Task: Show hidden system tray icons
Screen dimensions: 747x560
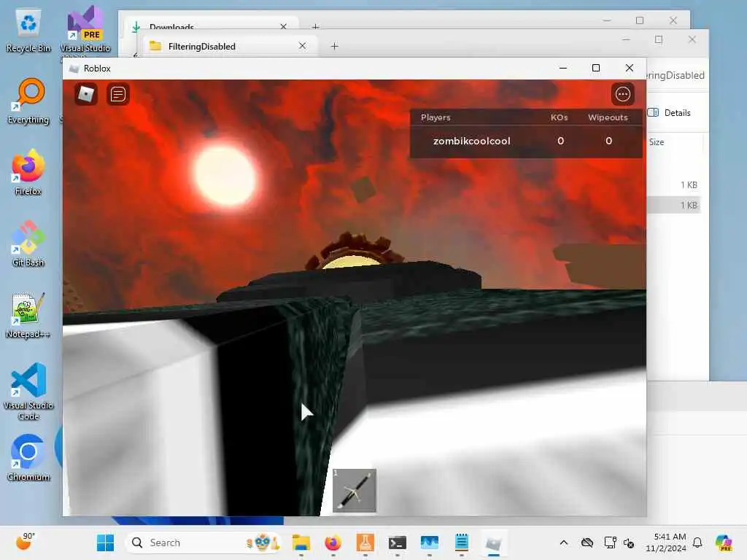Action: click(x=564, y=542)
